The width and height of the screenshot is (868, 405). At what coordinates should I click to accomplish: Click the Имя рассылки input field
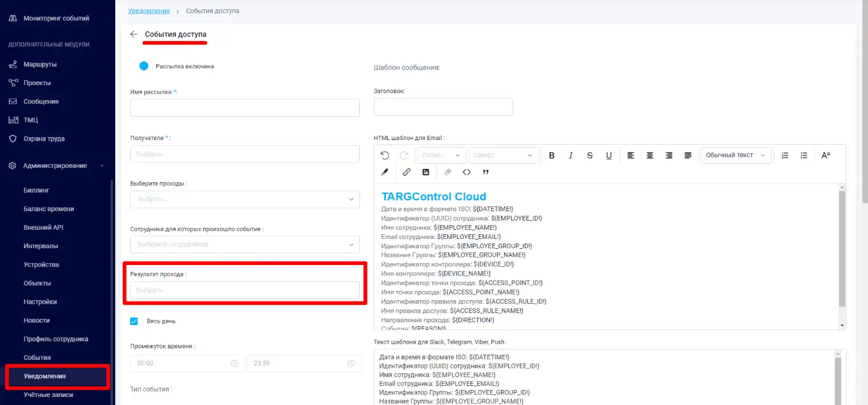(245, 108)
